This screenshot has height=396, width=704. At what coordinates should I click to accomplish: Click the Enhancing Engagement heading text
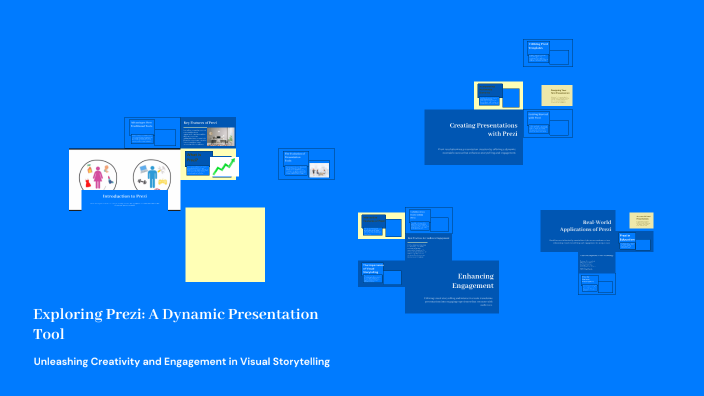click(x=473, y=281)
